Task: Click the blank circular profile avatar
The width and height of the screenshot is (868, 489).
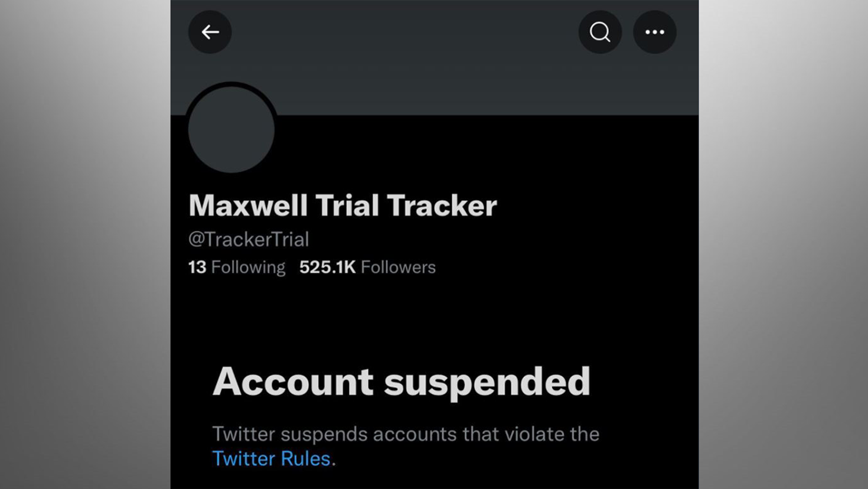Action: point(231,129)
